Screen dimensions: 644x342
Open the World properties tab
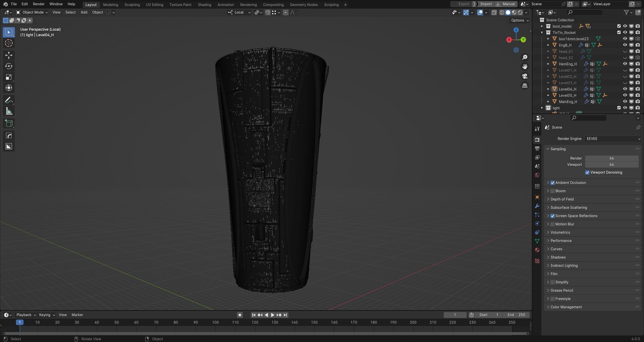click(x=537, y=175)
